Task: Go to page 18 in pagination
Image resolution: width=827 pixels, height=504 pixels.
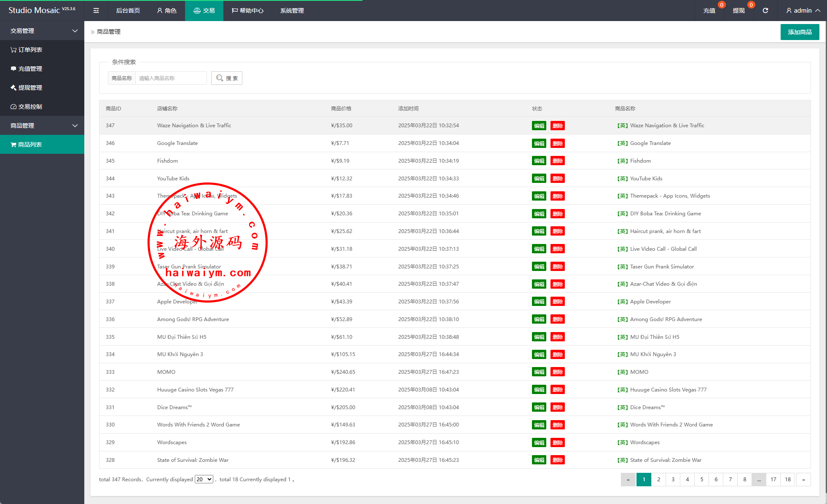Action: [x=787, y=480]
